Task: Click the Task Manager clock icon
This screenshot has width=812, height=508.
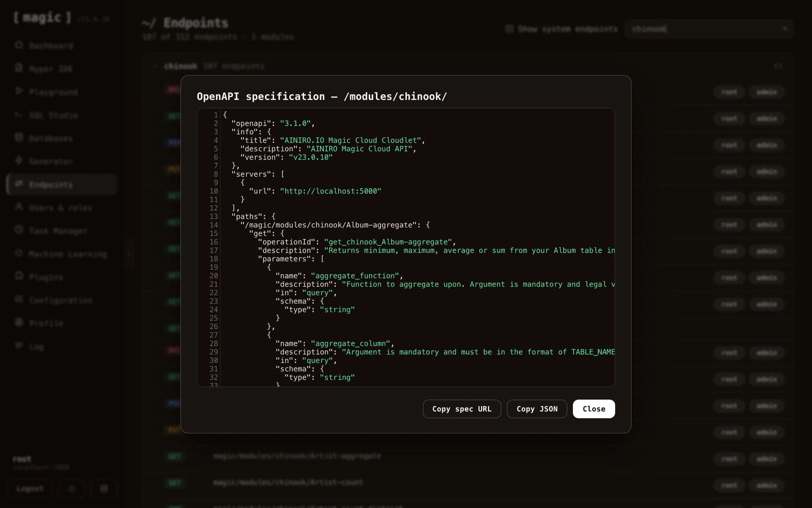Action: (x=19, y=230)
